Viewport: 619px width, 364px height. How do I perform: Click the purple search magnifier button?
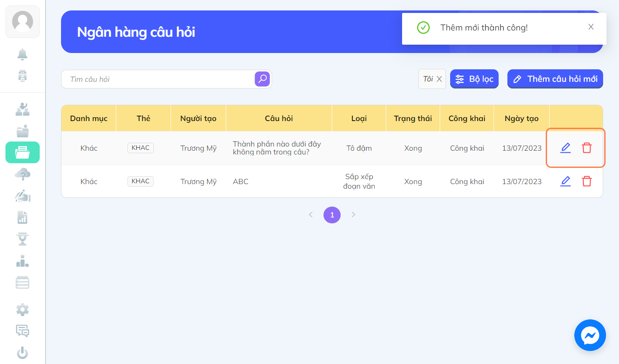[262, 79]
